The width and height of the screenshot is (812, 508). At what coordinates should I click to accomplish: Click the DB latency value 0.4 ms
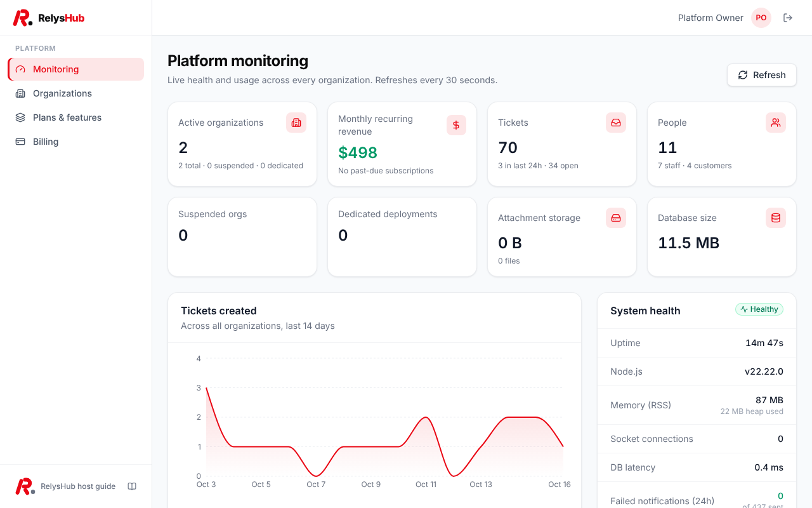769,467
